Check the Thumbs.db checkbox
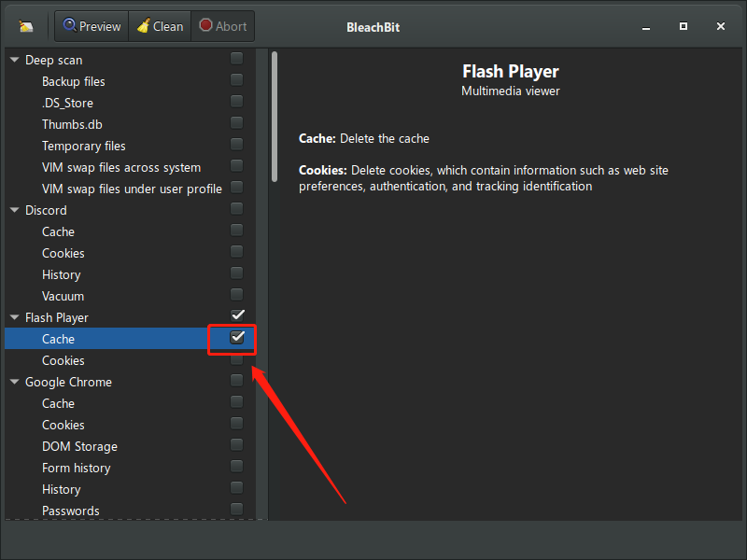Viewport: 747px width, 560px height. coord(237,123)
